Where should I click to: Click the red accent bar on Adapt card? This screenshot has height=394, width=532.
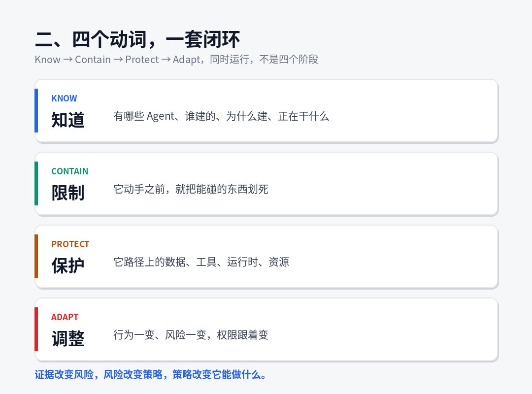(x=36, y=329)
